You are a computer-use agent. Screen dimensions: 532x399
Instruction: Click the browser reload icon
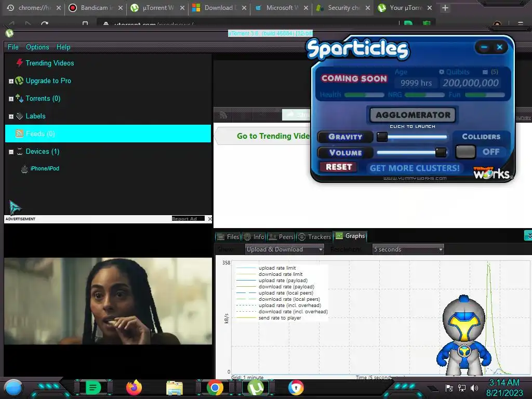pos(45,24)
